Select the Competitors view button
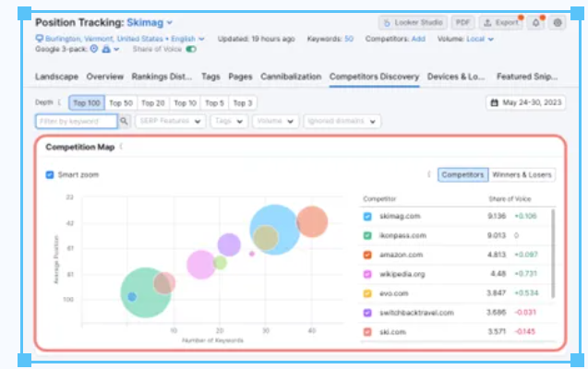 tap(462, 175)
